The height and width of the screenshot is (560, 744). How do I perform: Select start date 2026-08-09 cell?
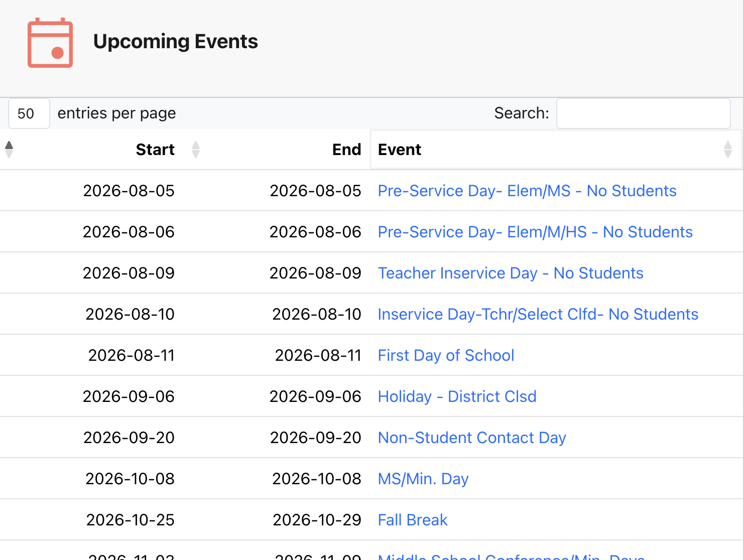pyautogui.click(x=129, y=273)
